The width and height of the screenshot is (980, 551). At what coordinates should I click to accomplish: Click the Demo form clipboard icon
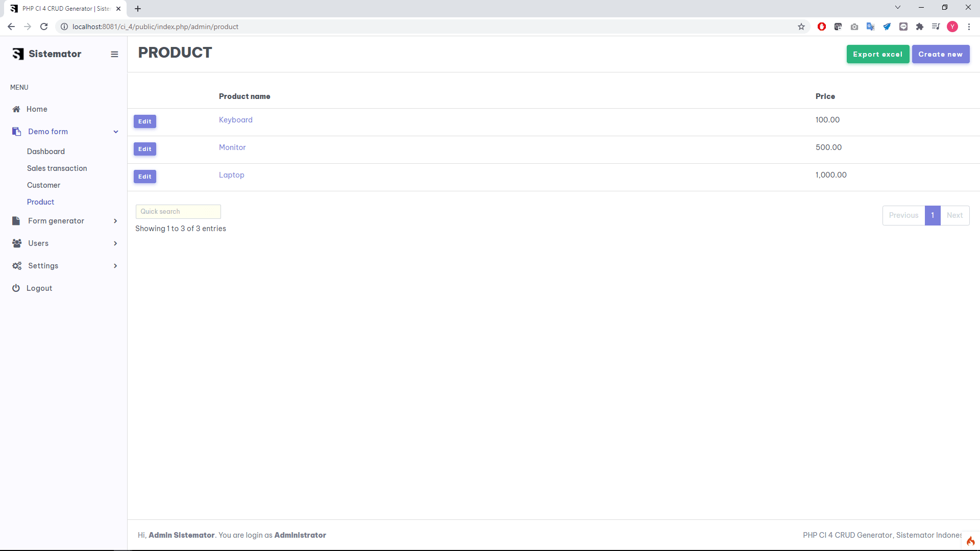tap(16, 132)
